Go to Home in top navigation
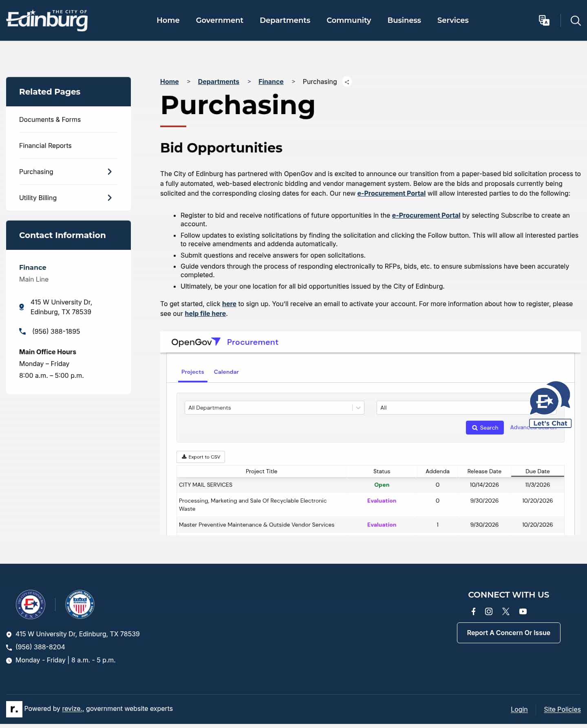The height and width of the screenshot is (728, 587). click(168, 20)
